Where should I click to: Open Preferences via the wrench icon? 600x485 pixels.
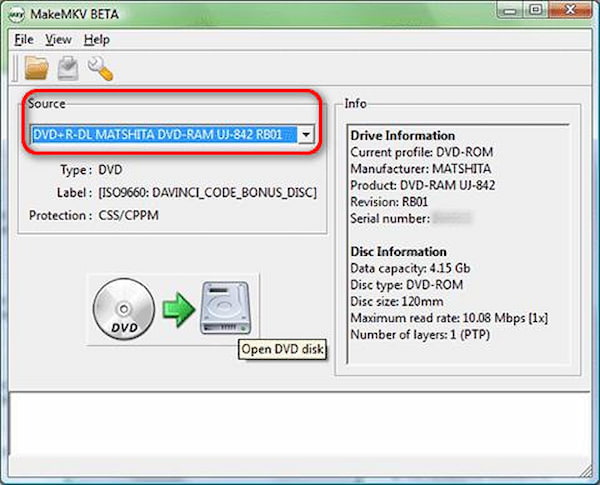[x=99, y=68]
